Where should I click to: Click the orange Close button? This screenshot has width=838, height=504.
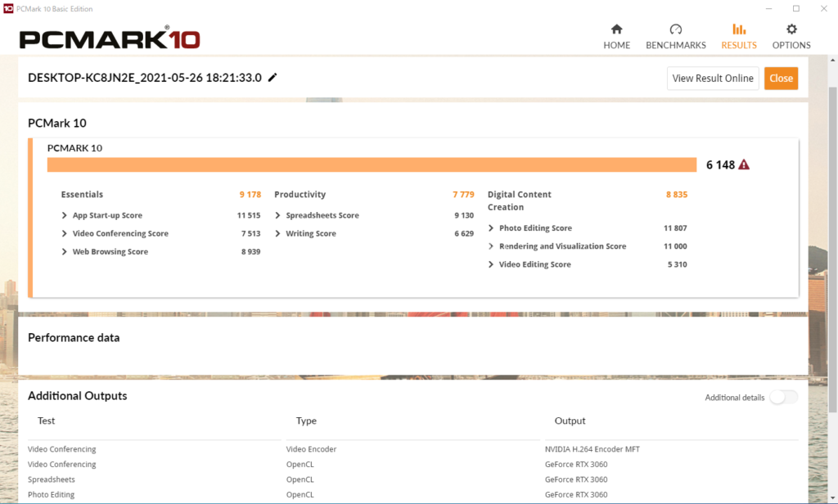[781, 78]
